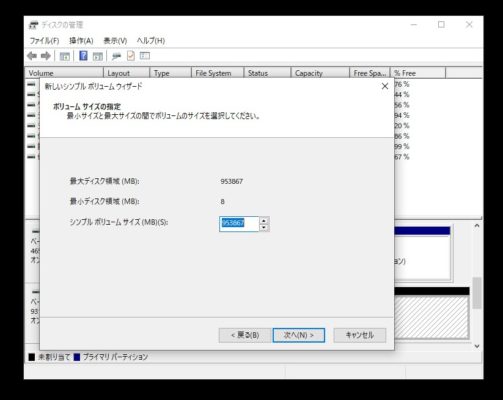Open the ファイル(F) menu
503x400 pixels.
pyautogui.click(x=44, y=41)
